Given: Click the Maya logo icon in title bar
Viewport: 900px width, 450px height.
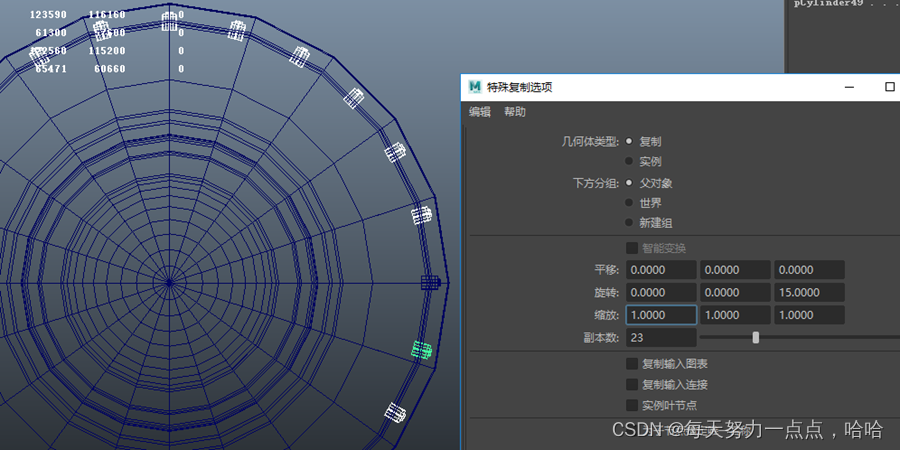Looking at the screenshot, I should click(x=475, y=87).
